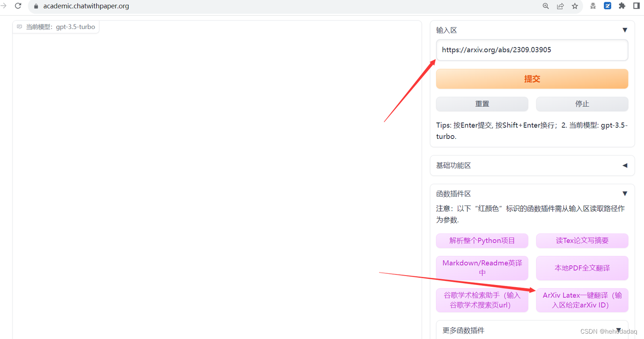Click the 停止 button
644x339 pixels.
(582, 104)
